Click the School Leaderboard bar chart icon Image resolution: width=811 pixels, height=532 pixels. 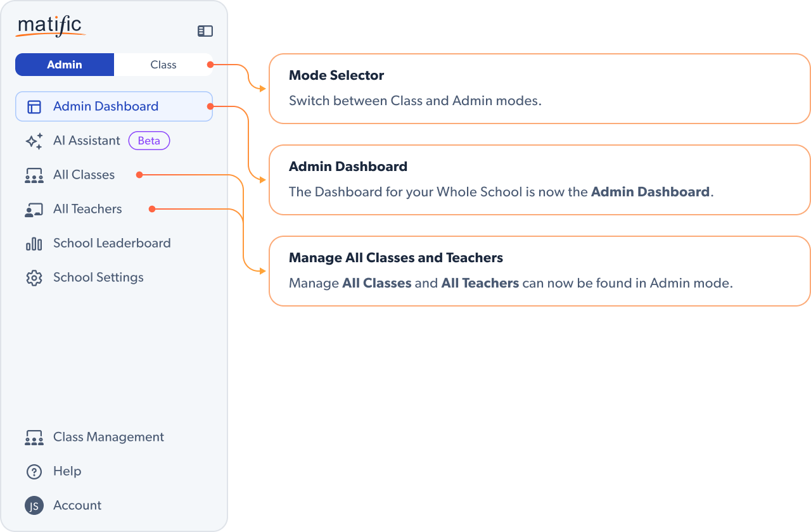[x=34, y=244]
